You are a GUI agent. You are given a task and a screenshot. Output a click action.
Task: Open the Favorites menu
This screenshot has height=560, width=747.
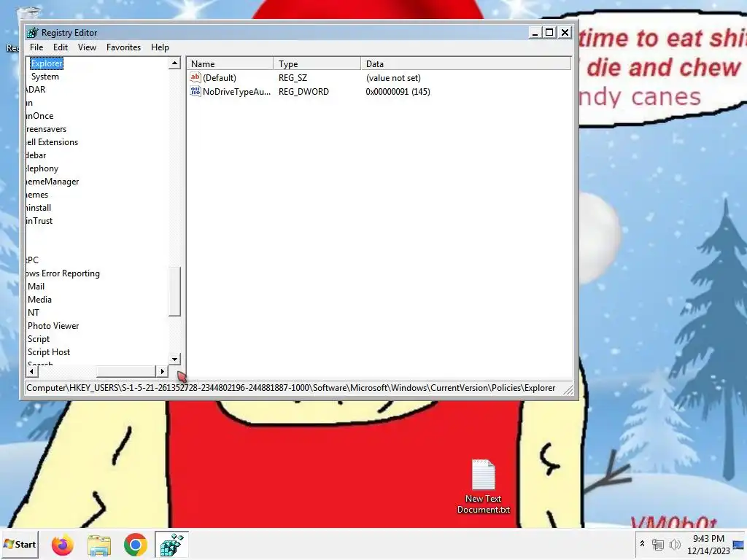123,47
